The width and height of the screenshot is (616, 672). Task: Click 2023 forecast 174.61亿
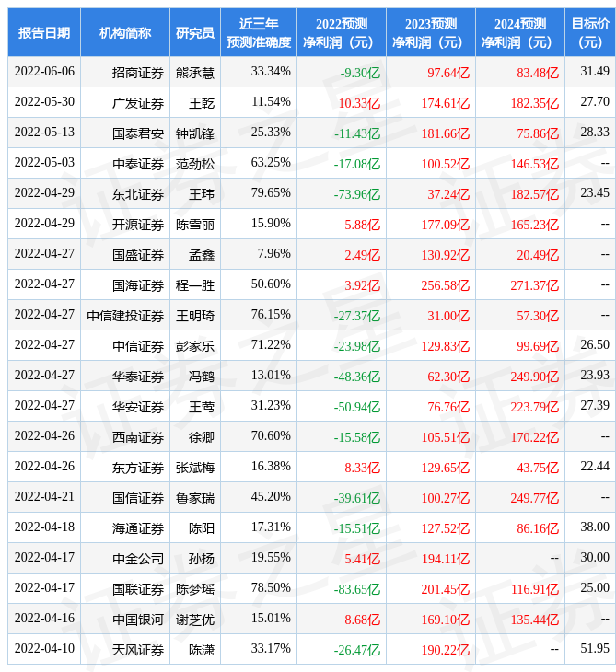(x=446, y=103)
